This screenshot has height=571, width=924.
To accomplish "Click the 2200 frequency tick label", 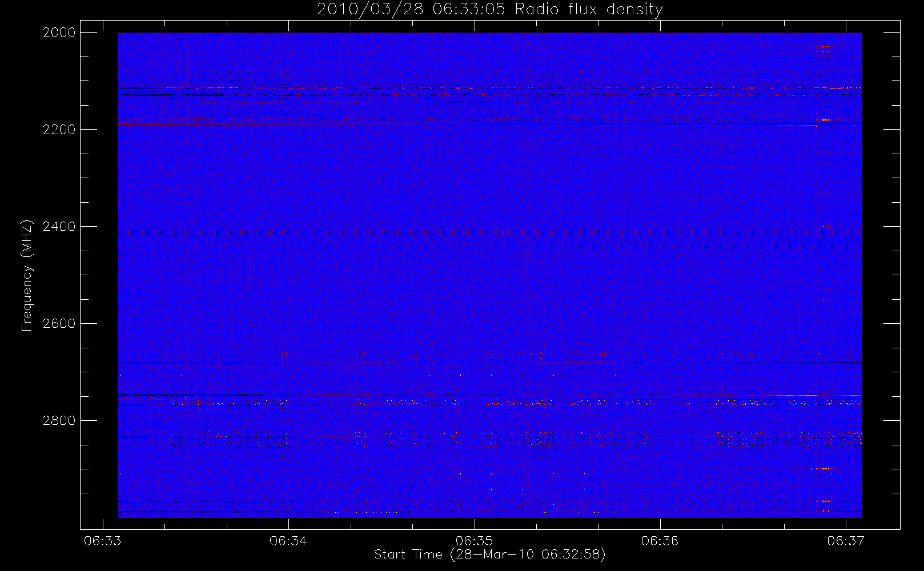I will (x=59, y=130).
